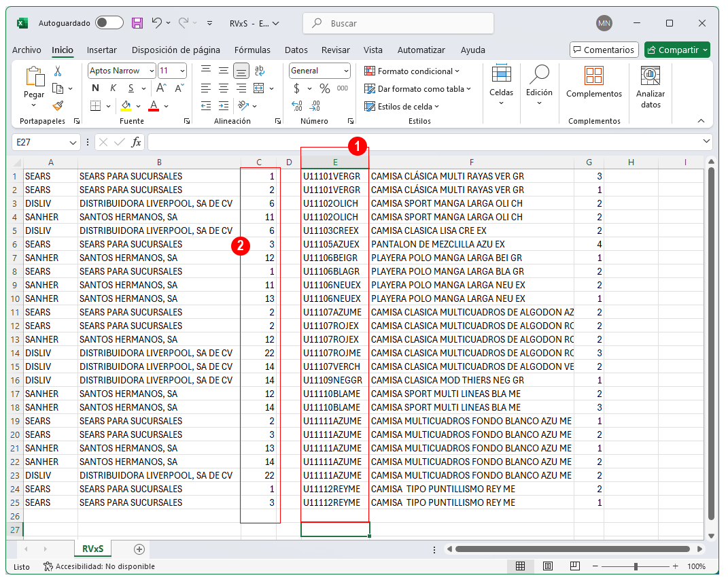Open the Comentarios button
This screenshot has height=584, width=728.
coord(604,50)
